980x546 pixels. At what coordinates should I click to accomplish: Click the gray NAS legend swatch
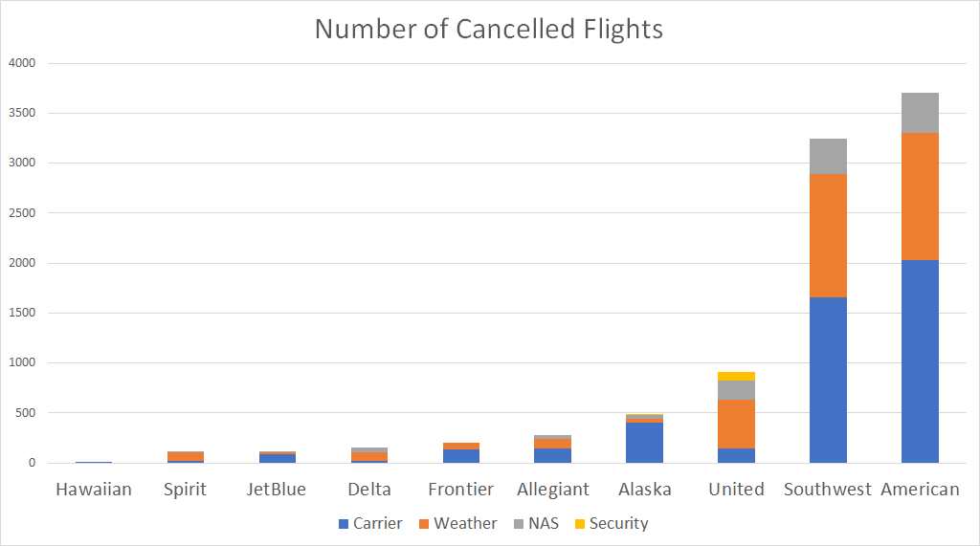[x=520, y=524]
